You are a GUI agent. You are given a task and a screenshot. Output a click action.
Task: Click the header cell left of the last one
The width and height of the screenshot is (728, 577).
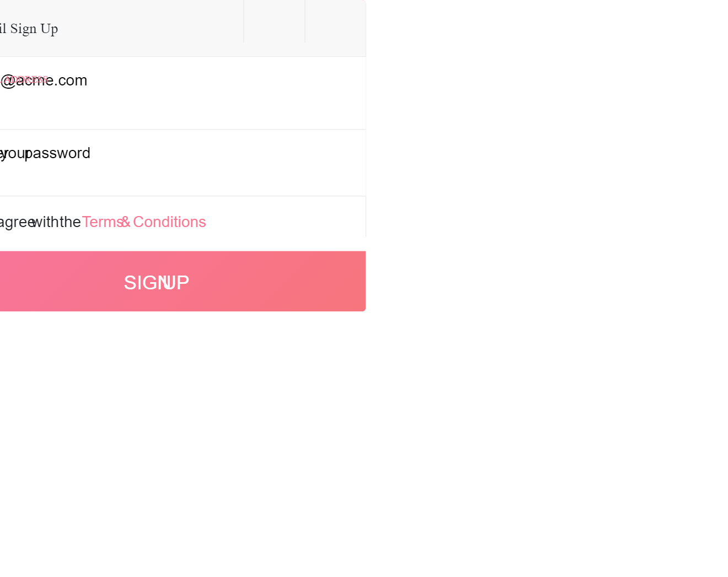coord(274,22)
